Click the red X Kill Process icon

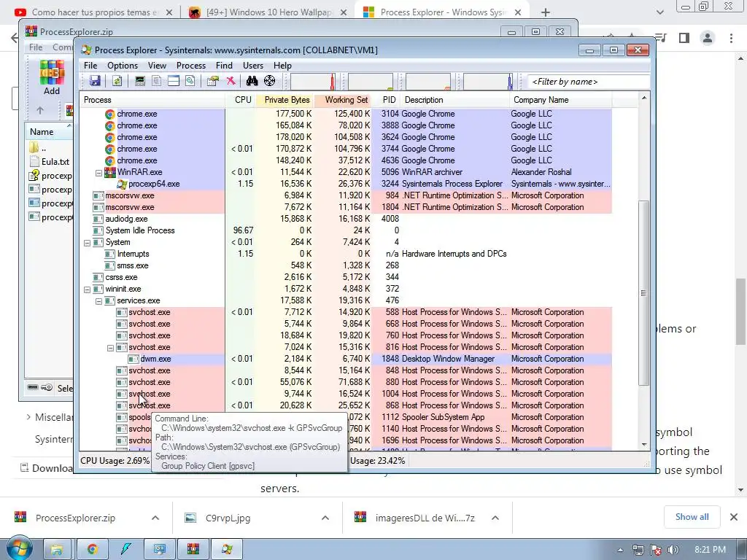click(231, 81)
